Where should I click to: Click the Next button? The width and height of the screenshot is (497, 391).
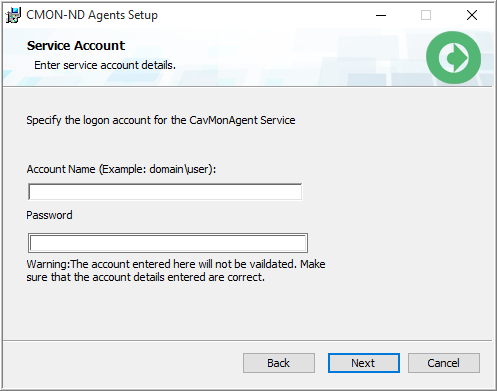click(x=364, y=363)
